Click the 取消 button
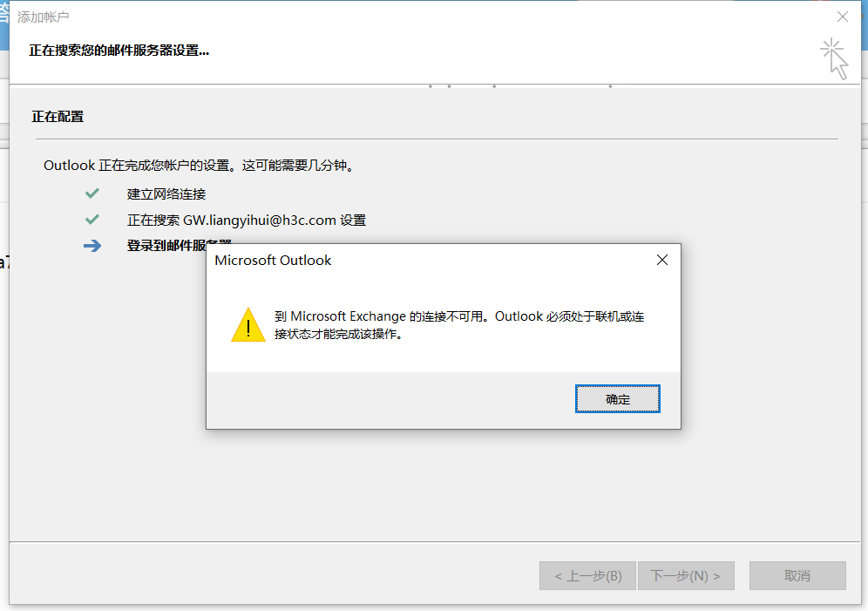Screen dimensions: 868x611 click(797, 575)
